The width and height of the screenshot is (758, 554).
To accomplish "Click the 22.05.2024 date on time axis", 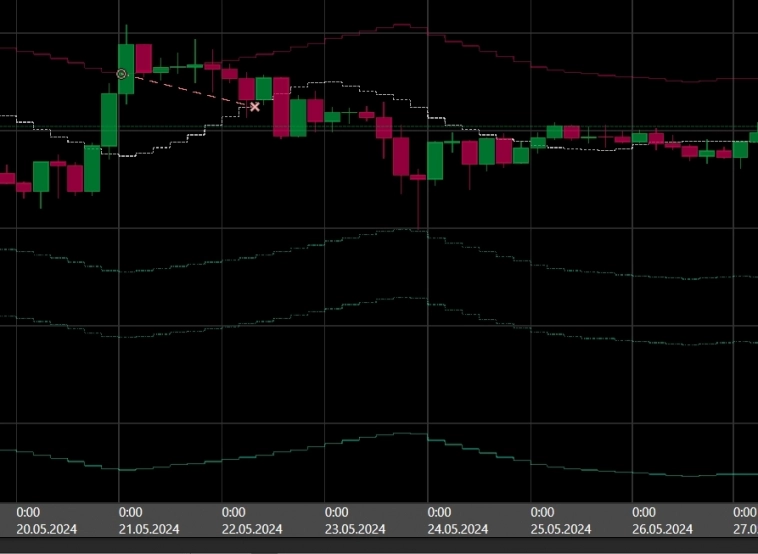I will [x=253, y=529].
